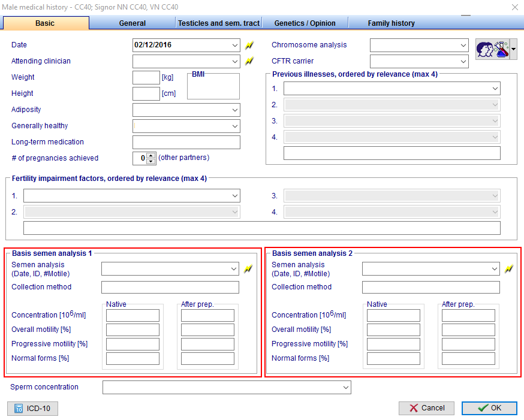
Task: Click Native Normal forms field in analysis 1
Action: coord(132,358)
